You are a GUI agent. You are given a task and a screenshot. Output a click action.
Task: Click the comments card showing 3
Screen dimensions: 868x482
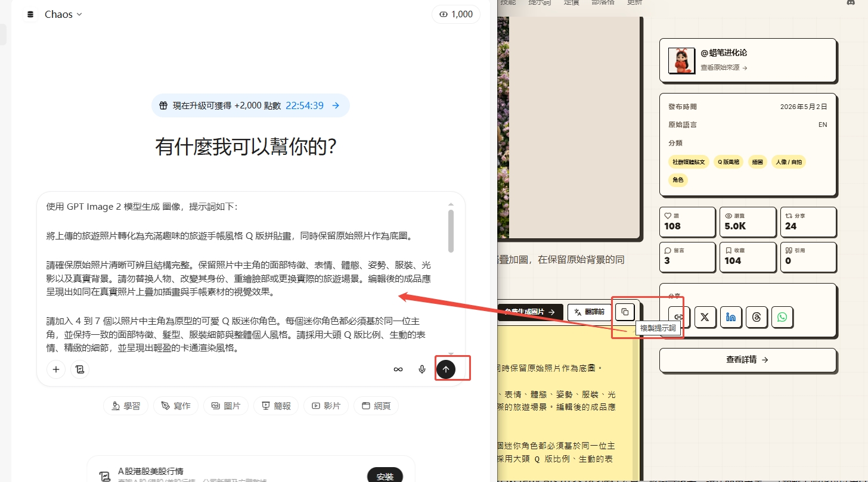687,256
